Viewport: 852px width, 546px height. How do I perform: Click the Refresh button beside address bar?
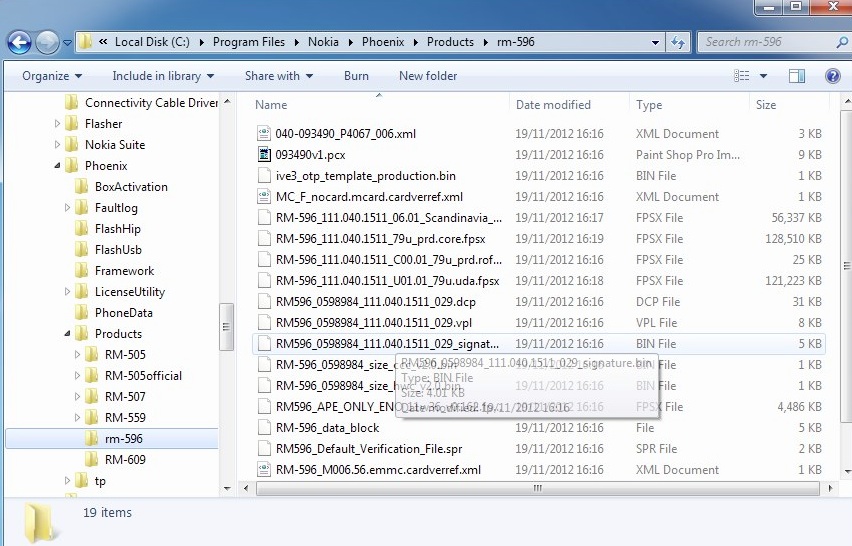tap(678, 42)
